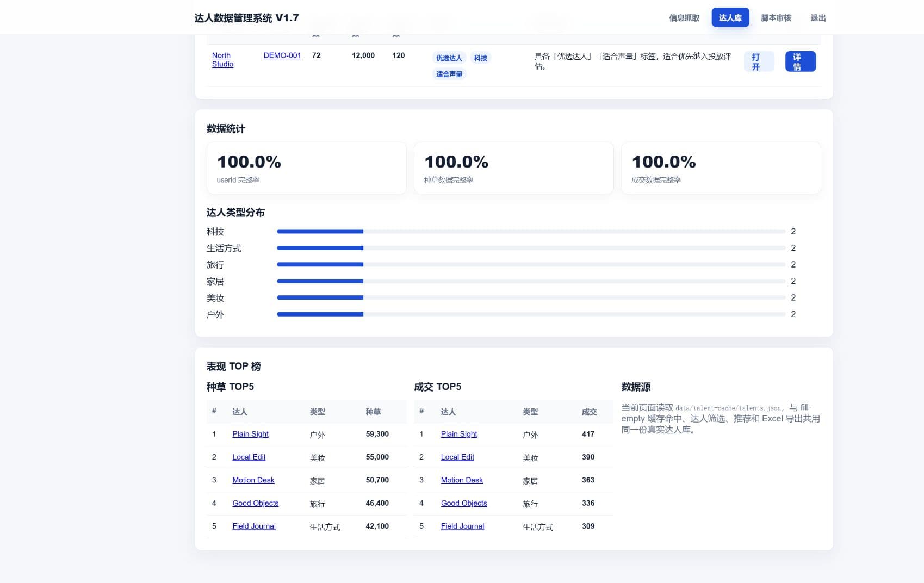This screenshot has height=583, width=924.
Task: Click the 达人数据管理系统 V1.7 title
Action: [246, 18]
